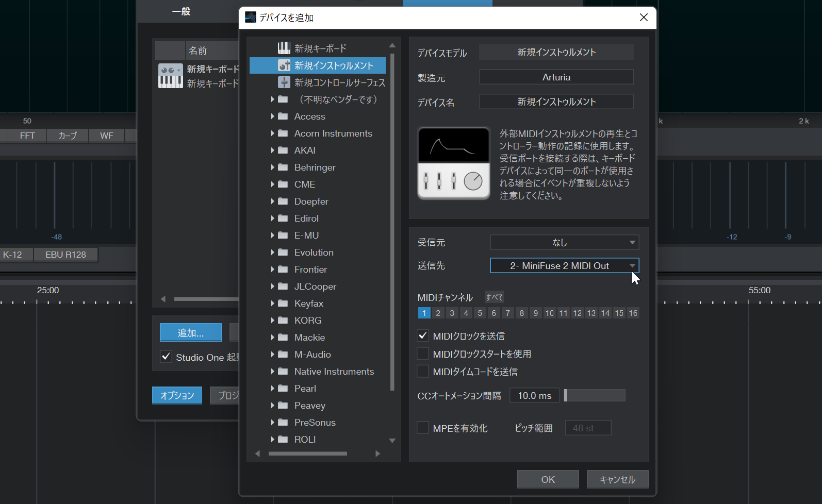
Task: Select the FFT tab
Action: click(x=27, y=136)
